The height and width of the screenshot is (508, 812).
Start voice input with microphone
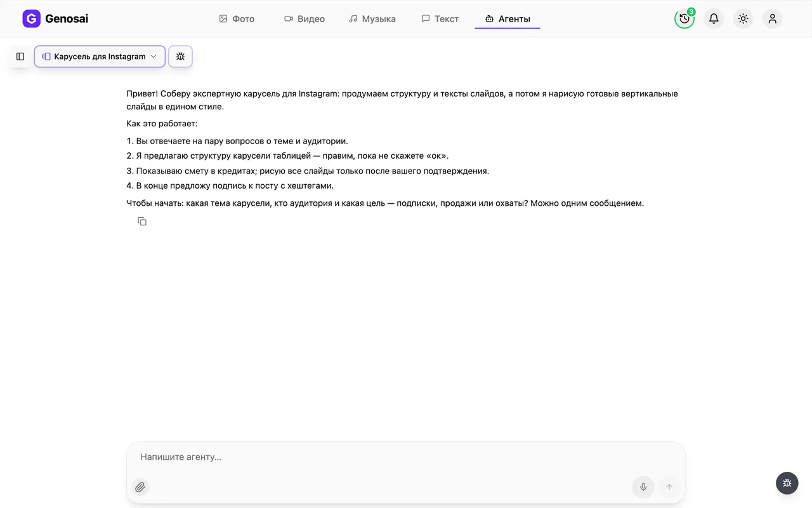tap(643, 487)
